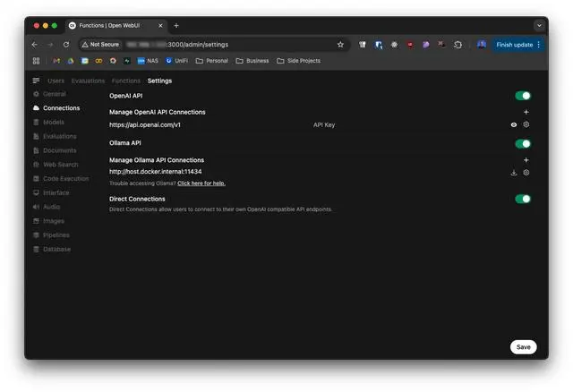The height and width of the screenshot is (392, 573).
Task: Open the Finish update options menu
Action: click(x=539, y=45)
